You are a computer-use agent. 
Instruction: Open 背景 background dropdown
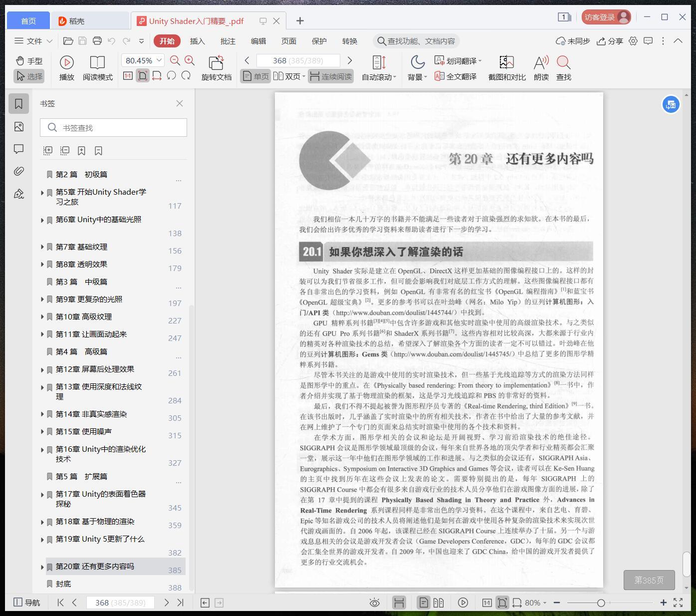417,68
